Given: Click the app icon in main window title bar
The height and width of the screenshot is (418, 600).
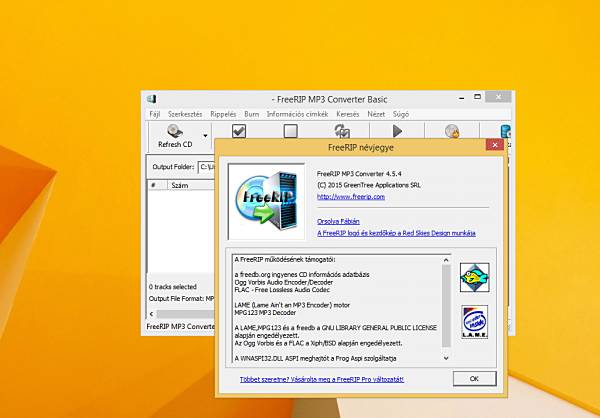Looking at the screenshot, I should [152, 99].
